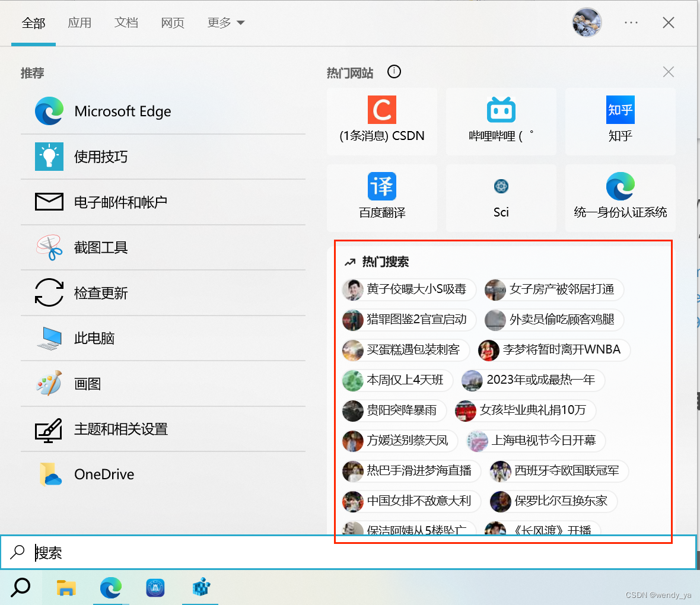The height and width of the screenshot is (605, 700).
Task: Select the 全部 tab
Action: click(33, 23)
